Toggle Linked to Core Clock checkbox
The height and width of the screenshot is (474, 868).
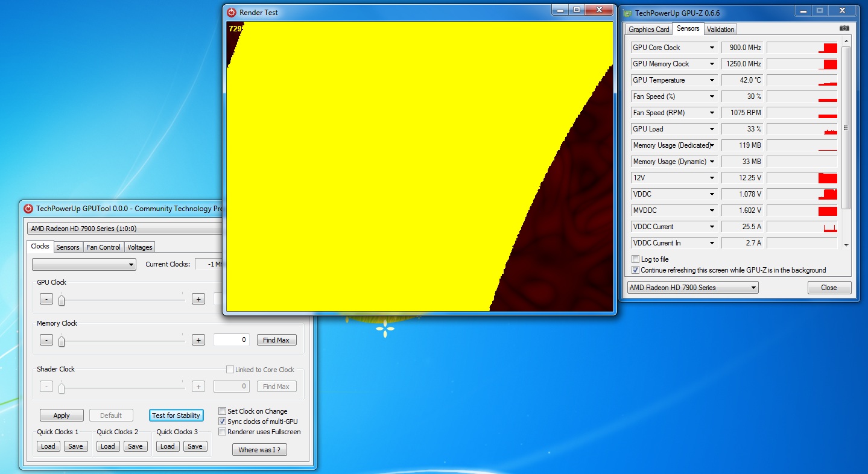click(230, 370)
